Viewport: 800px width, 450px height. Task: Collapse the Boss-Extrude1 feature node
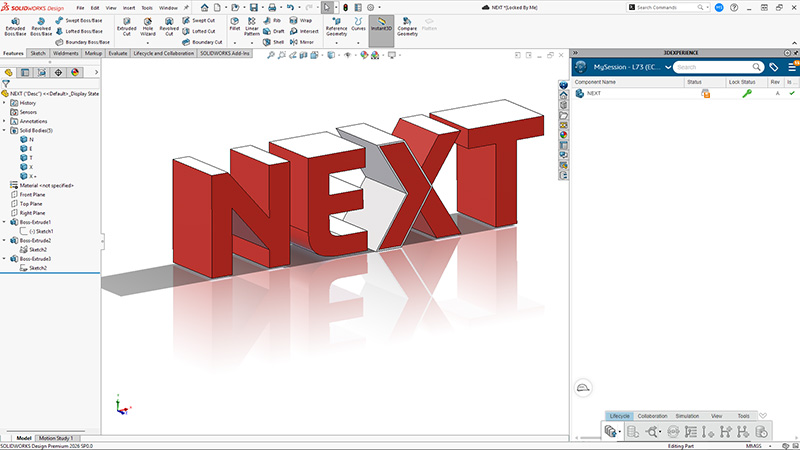pyautogui.click(x=4, y=222)
